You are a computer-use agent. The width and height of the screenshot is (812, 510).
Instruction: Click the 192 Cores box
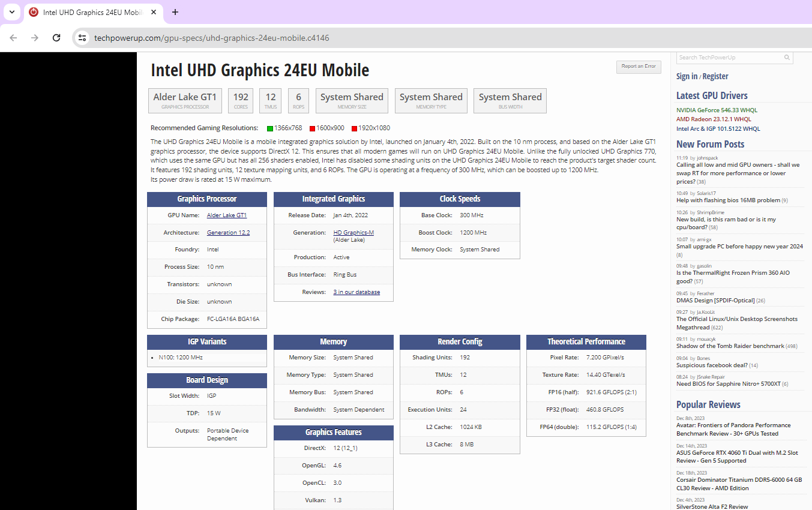click(x=241, y=101)
